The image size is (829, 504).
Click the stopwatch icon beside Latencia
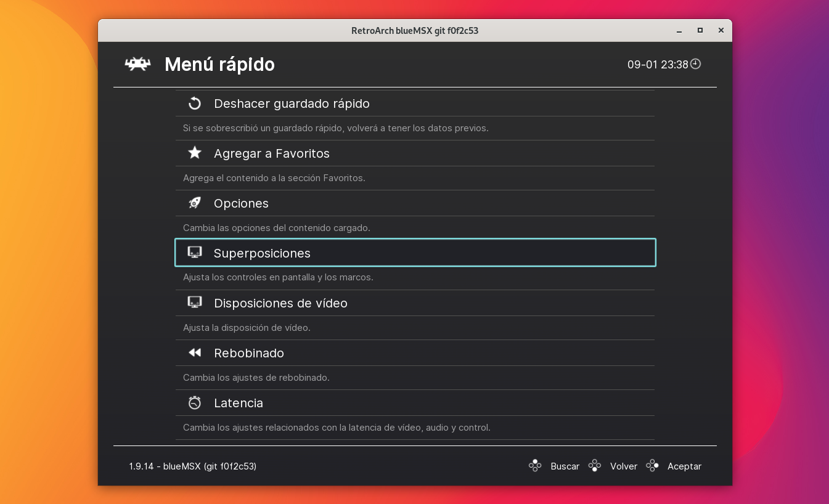click(195, 403)
